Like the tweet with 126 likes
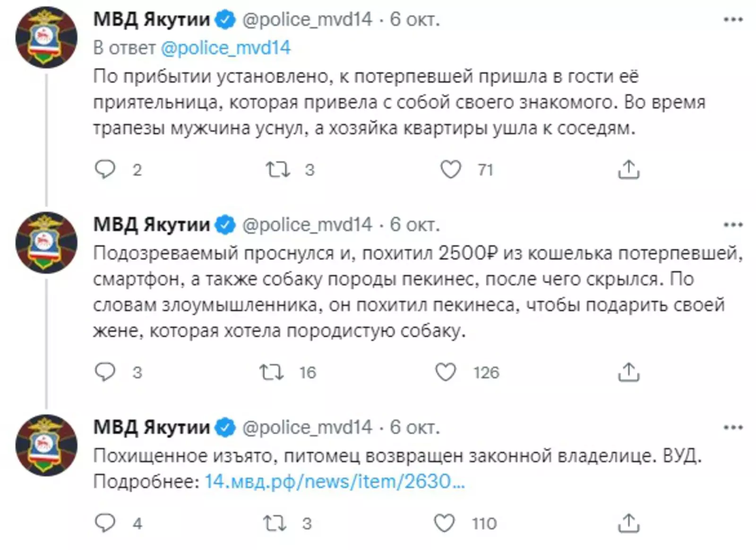 pos(445,372)
